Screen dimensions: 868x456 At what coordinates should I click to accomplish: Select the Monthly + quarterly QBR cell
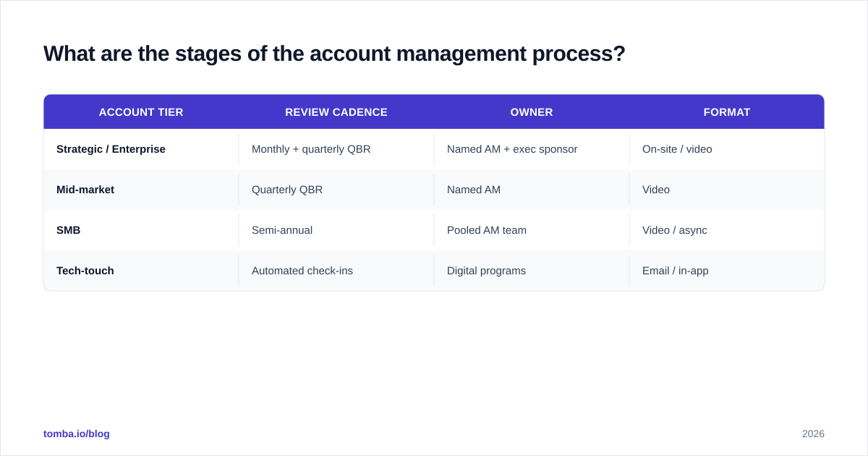pyautogui.click(x=336, y=149)
